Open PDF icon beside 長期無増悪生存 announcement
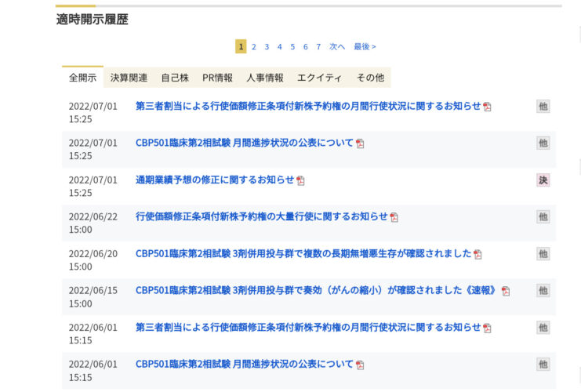This screenshot has width=581, height=392. click(478, 254)
